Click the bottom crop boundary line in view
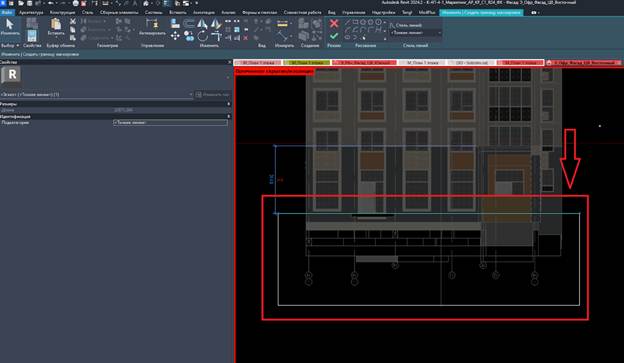 429,305
